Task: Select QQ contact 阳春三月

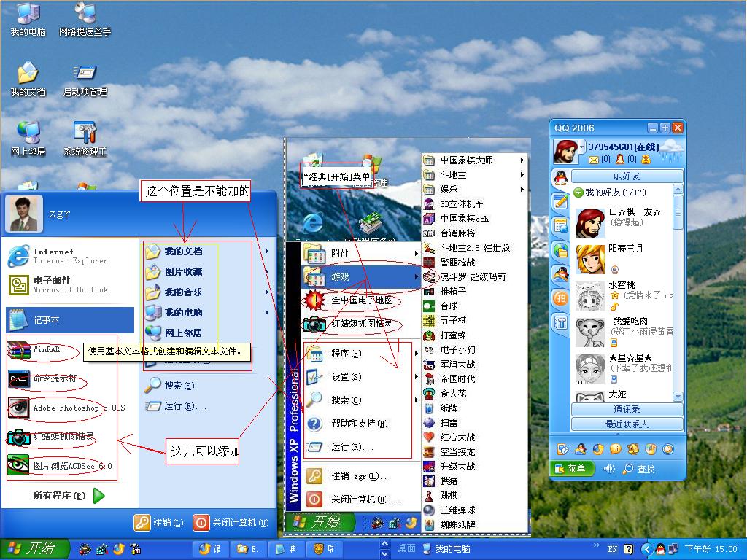Action: coord(623,260)
